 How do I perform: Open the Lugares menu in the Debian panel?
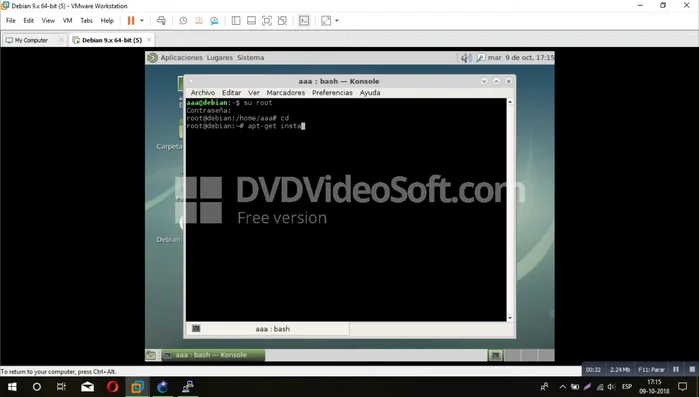(220, 57)
